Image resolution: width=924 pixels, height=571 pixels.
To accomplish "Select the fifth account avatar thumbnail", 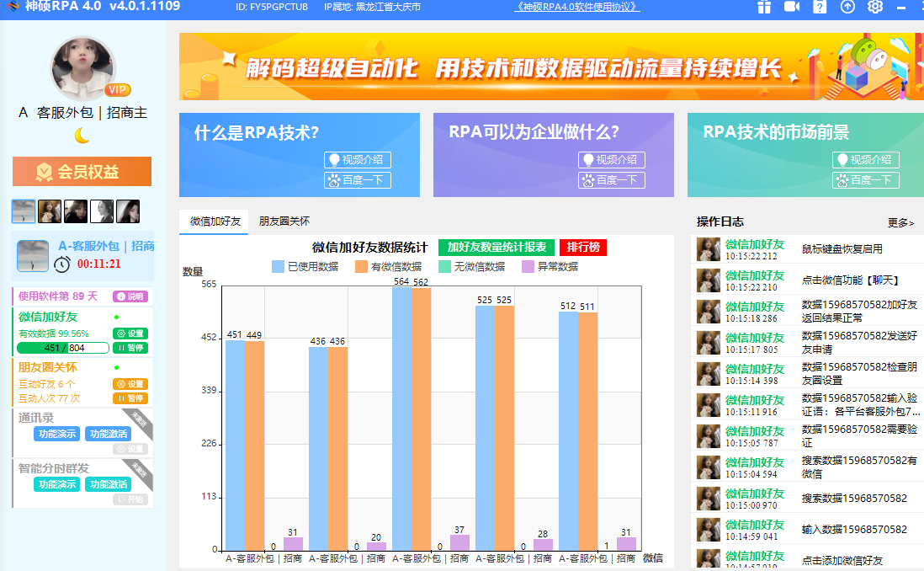I will (x=128, y=211).
